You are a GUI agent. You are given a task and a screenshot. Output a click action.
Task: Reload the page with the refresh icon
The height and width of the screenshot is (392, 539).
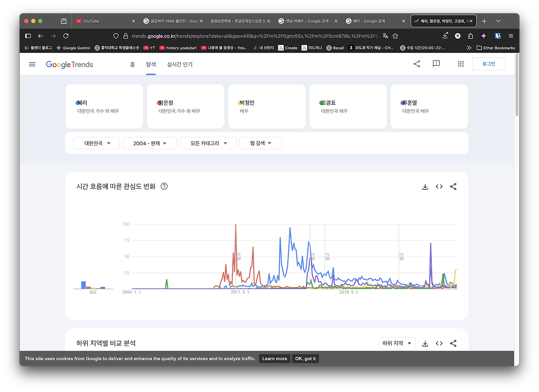coord(66,36)
